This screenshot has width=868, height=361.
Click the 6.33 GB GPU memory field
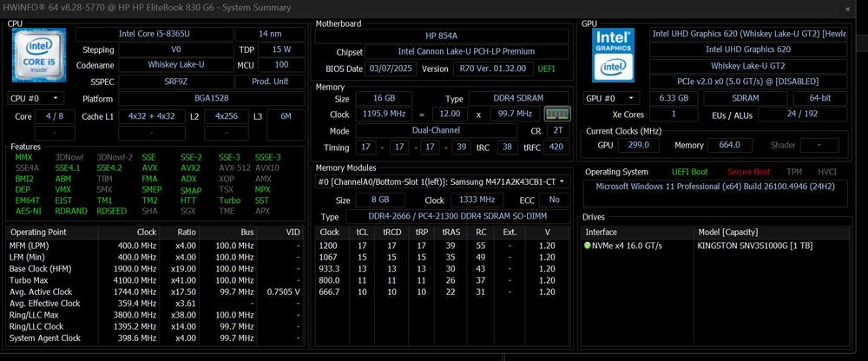pos(674,99)
